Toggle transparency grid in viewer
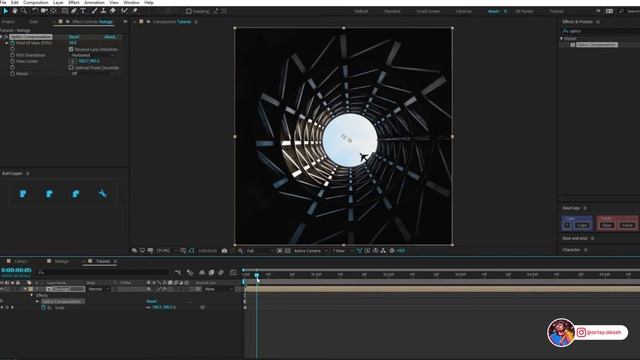The height and width of the screenshot is (360, 640). (x=287, y=251)
